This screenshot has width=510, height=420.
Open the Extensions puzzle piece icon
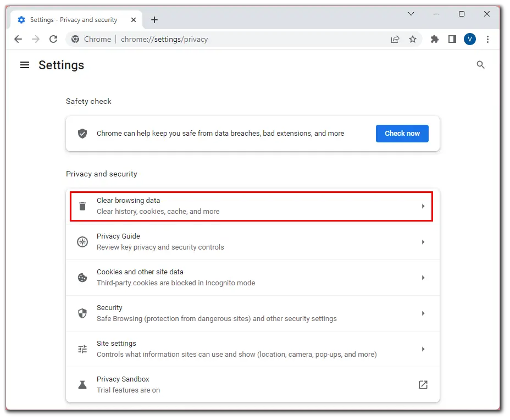tap(435, 40)
